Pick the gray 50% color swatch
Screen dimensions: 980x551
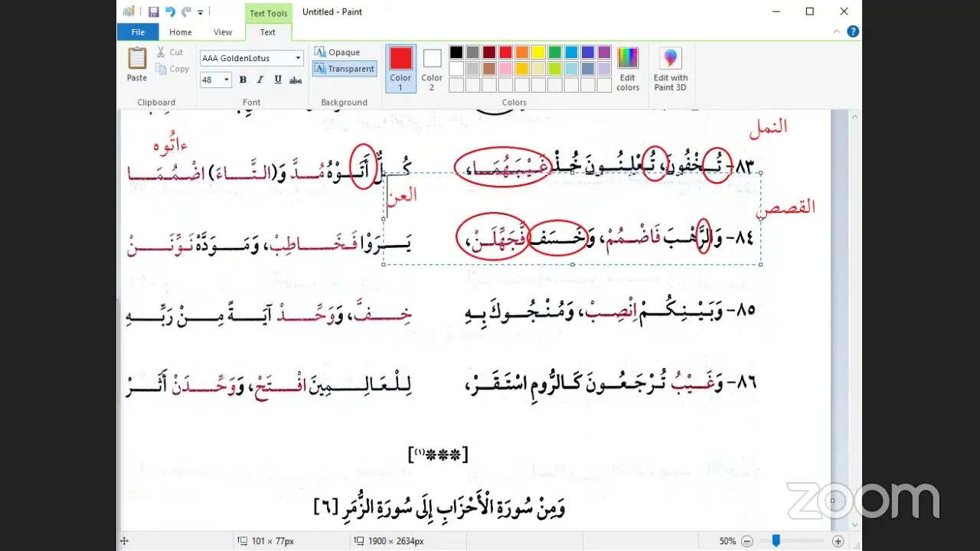[x=472, y=53]
